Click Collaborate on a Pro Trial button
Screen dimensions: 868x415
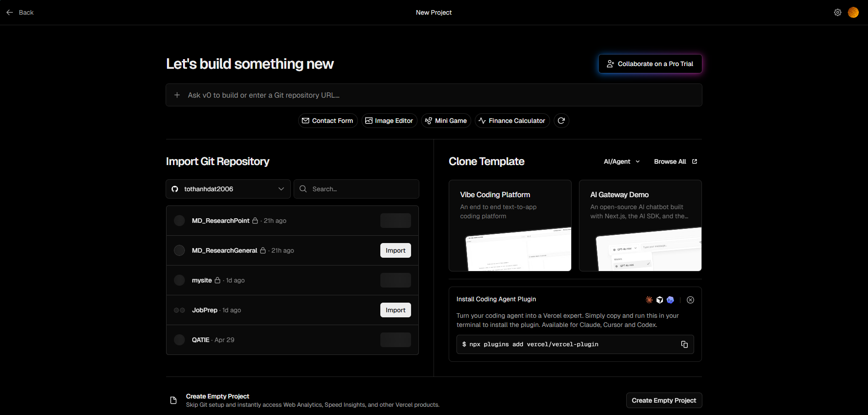650,64
